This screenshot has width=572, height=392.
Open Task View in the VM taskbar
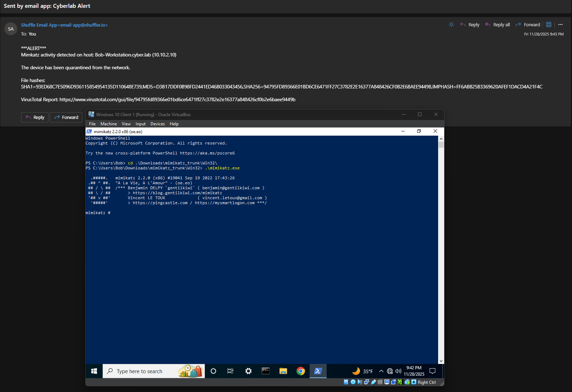[230, 371]
